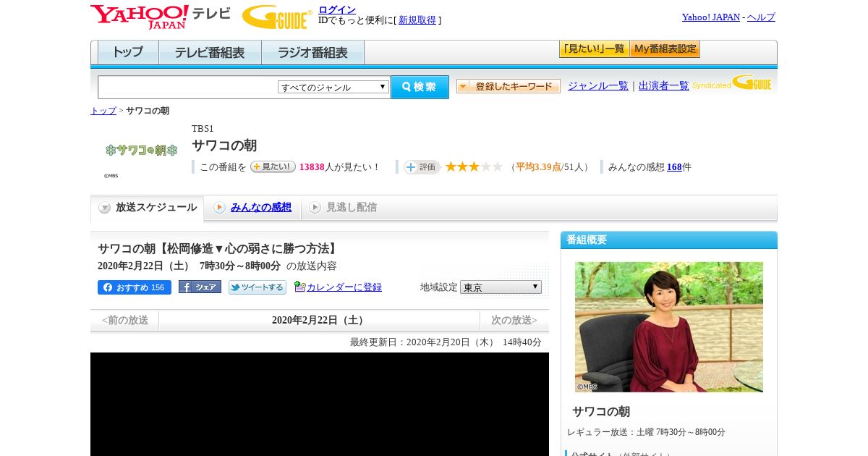Viewport: 868px width, 456px height.
Task: Click the 評価 rating plus button
Action: tap(422, 167)
